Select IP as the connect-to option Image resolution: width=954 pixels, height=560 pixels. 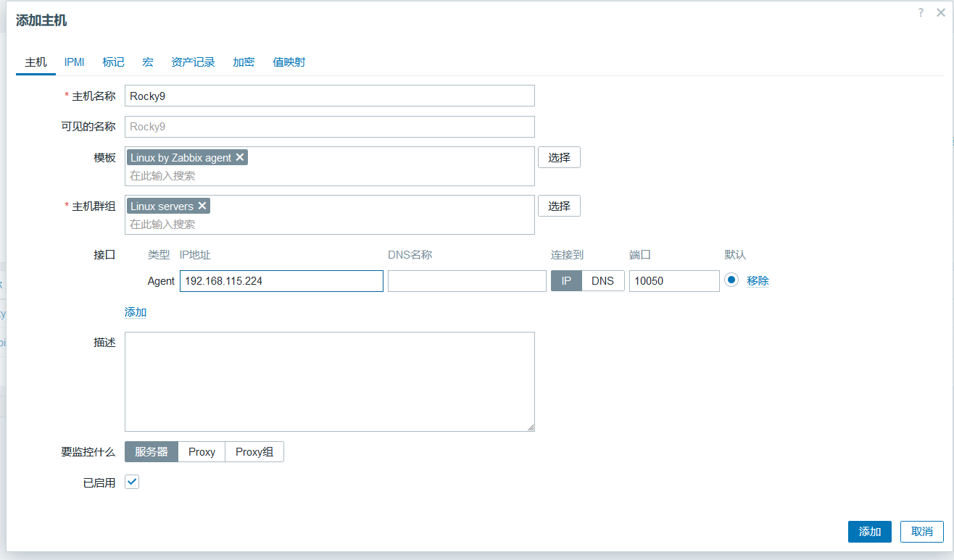click(x=566, y=281)
